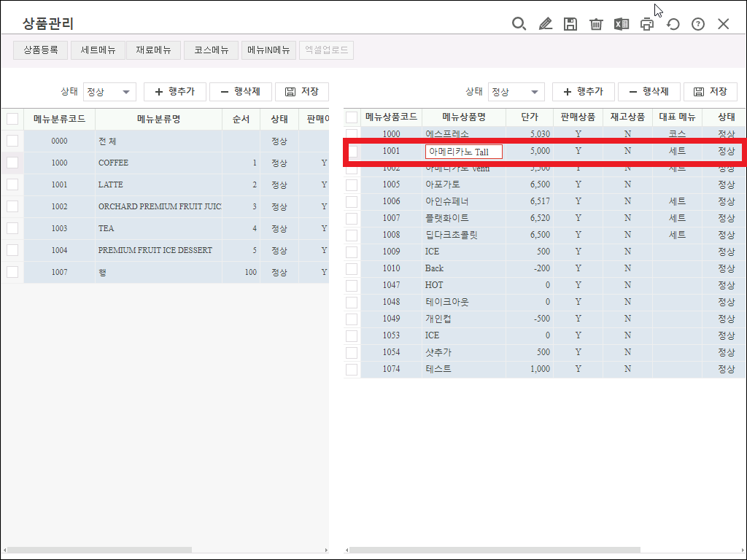Viewport: 747px width, 560px height.
Task: Click the Back product name cell
Action: coord(463,268)
